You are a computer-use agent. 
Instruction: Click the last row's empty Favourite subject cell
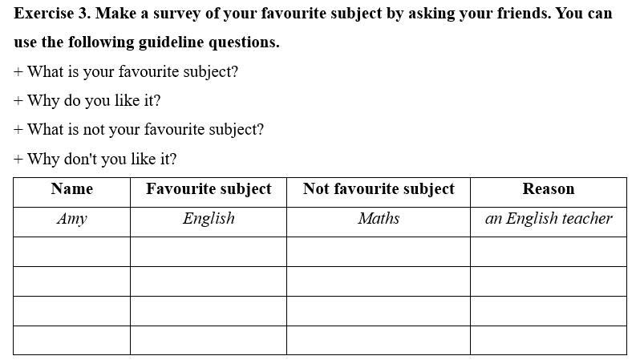209,340
